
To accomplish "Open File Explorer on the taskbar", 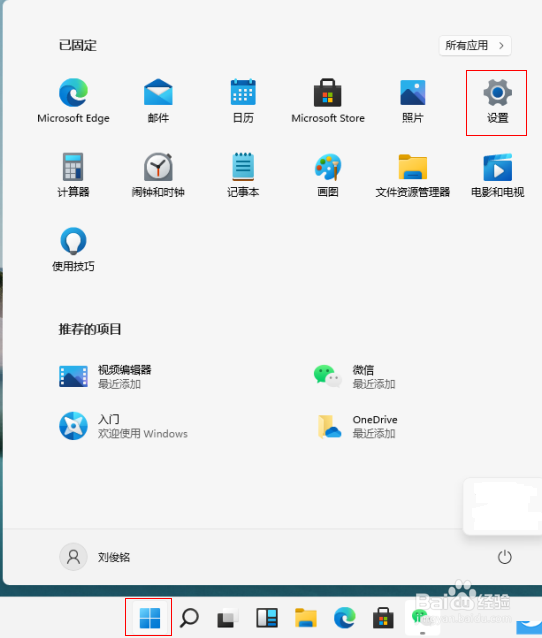I will click(306, 618).
